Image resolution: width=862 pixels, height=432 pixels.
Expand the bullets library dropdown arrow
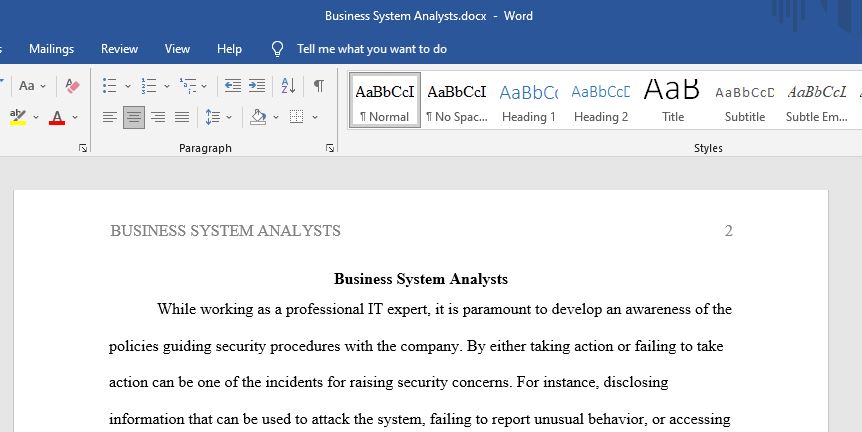pos(128,86)
